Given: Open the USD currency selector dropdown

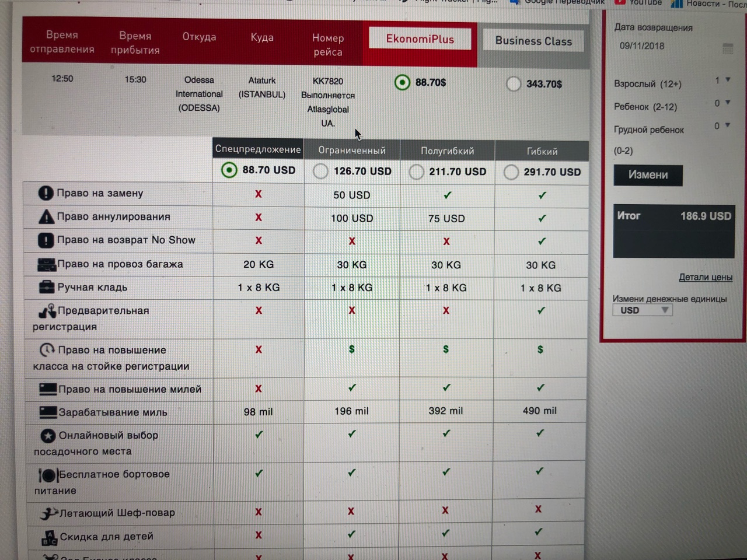Looking at the screenshot, I should [x=642, y=310].
